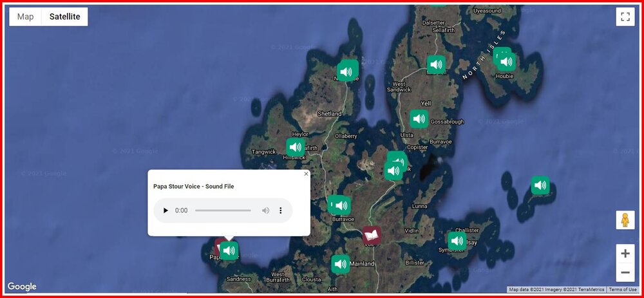
Task: Click the Ollaberry place label
Action: coord(346,136)
